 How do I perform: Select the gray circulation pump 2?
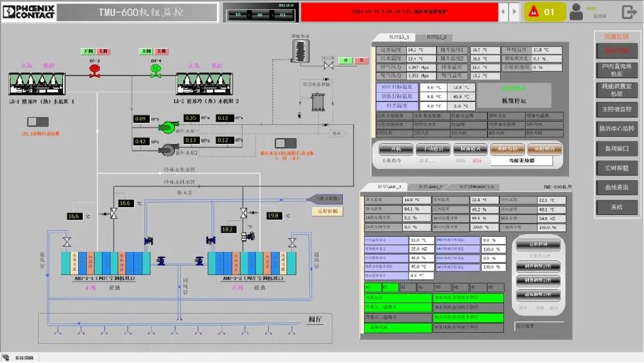tap(168, 150)
